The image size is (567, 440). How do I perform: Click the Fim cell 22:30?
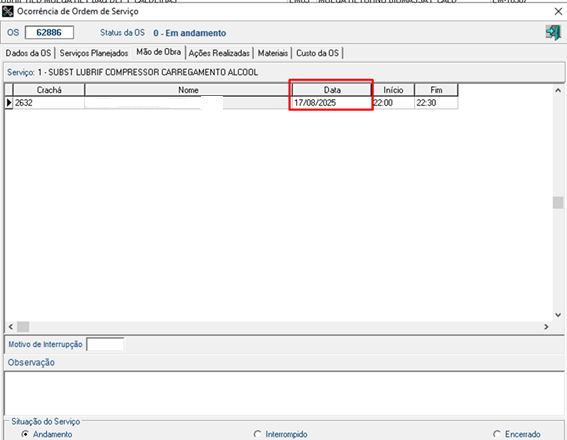[436, 103]
